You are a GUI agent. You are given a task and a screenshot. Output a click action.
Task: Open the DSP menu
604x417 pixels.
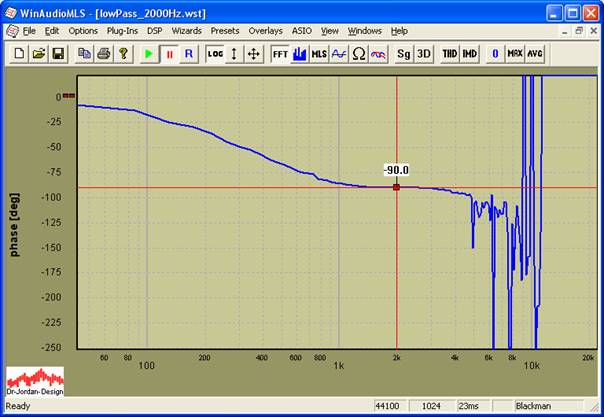(154, 31)
